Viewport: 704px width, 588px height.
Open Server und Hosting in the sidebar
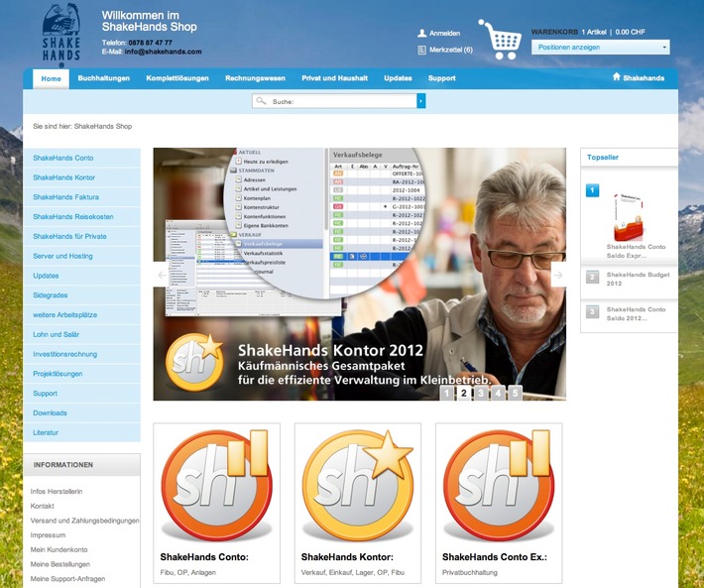coord(81,256)
